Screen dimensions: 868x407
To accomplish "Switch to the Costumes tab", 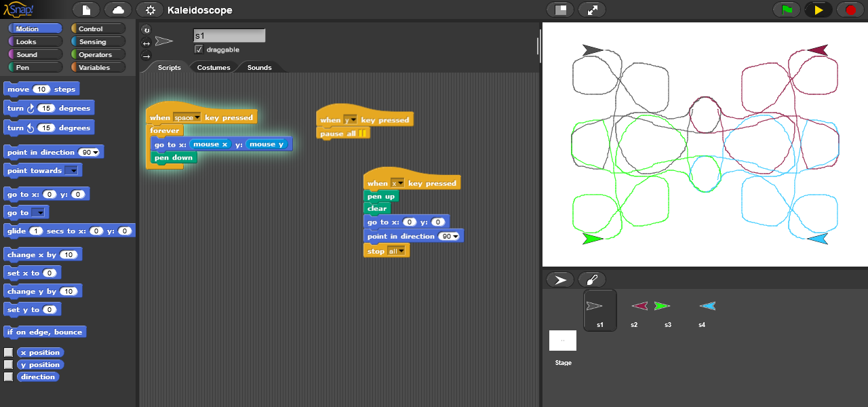I will [x=214, y=68].
